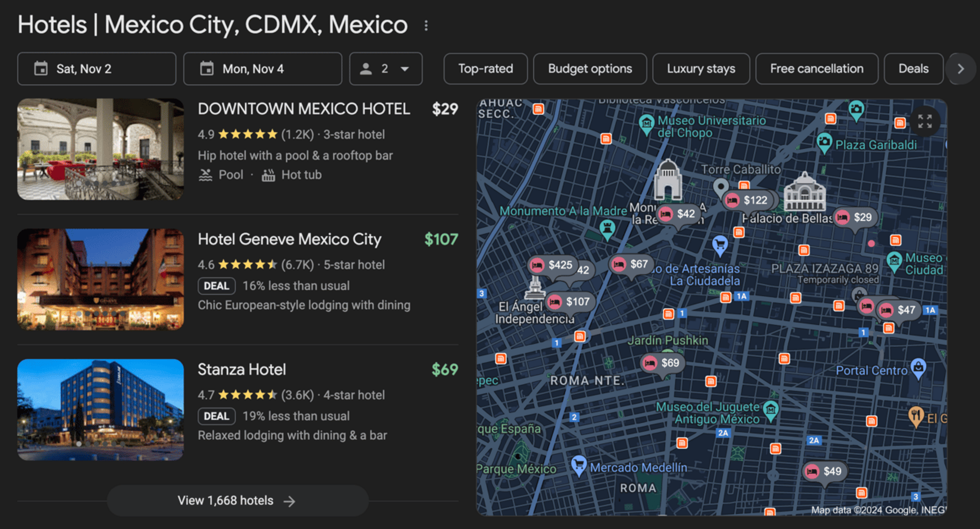The image size is (980, 529).
Task: Click DEAL badge on Hotel Geneve
Action: point(216,286)
